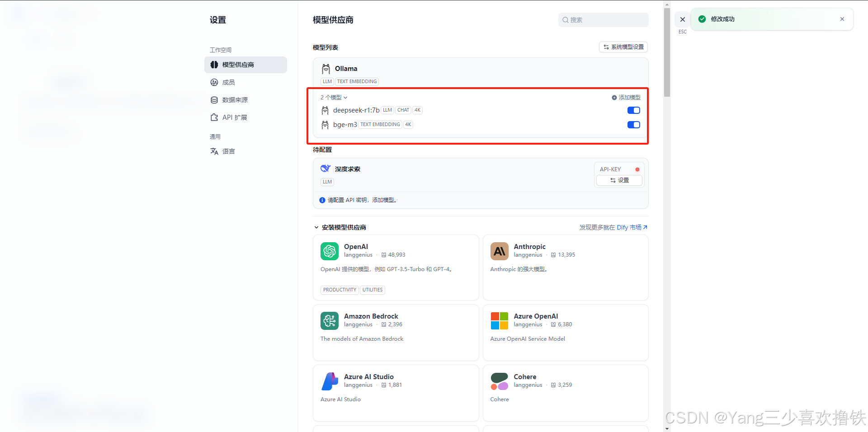868x432 pixels.
Task: Close the settings panel with X (ESC)
Action: (683, 19)
